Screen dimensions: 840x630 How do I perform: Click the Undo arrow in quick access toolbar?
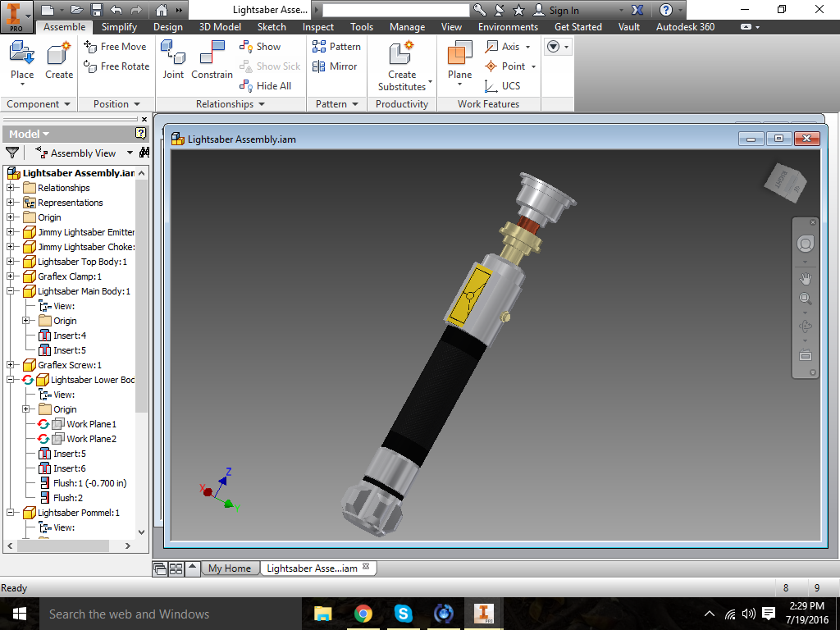click(x=116, y=10)
